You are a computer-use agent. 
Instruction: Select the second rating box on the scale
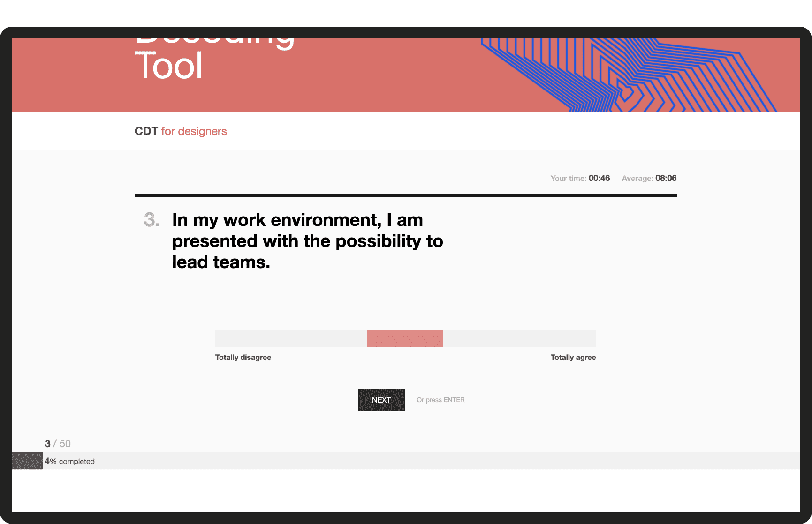(x=329, y=339)
